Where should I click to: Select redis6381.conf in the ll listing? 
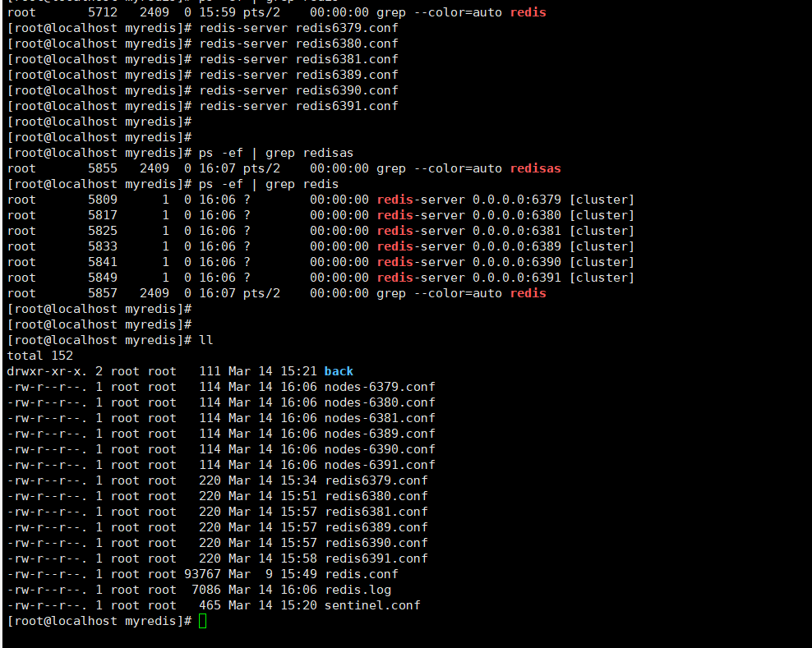point(376,512)
